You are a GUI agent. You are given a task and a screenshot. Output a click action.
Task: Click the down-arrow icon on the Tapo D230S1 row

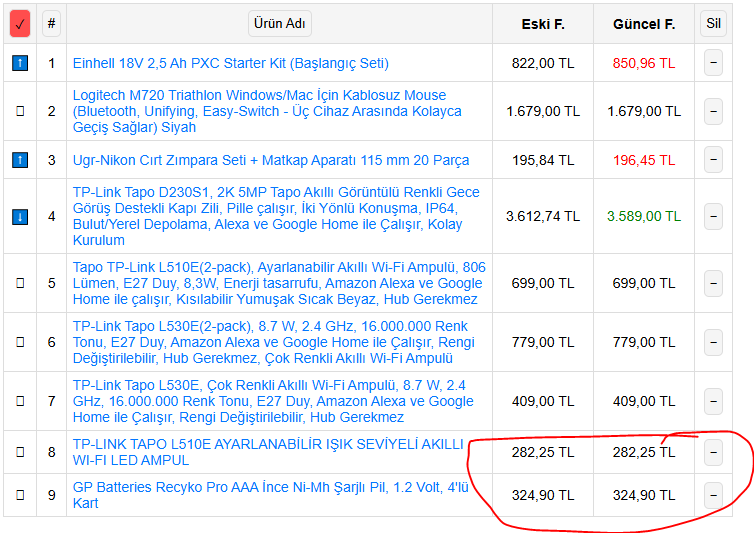pos(20,216)
